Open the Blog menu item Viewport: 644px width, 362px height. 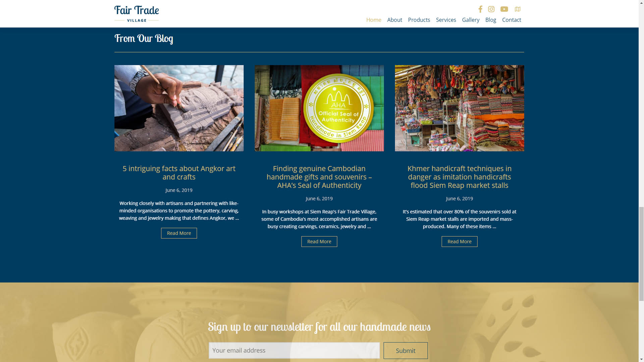pos(490,20)
